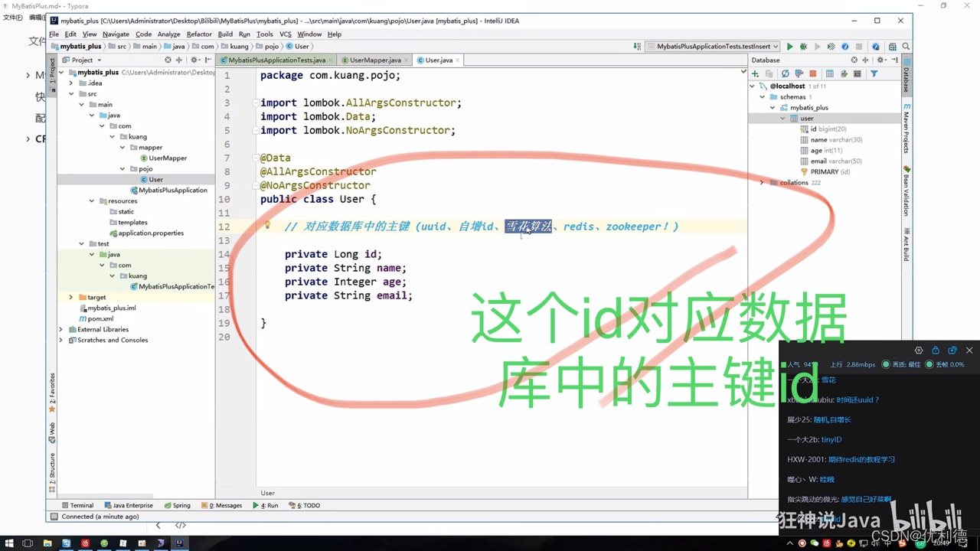Open settings gear in the live chat overlay
Image resolution: width=980 pixels, height=551 pixels.
coord(919,350)
